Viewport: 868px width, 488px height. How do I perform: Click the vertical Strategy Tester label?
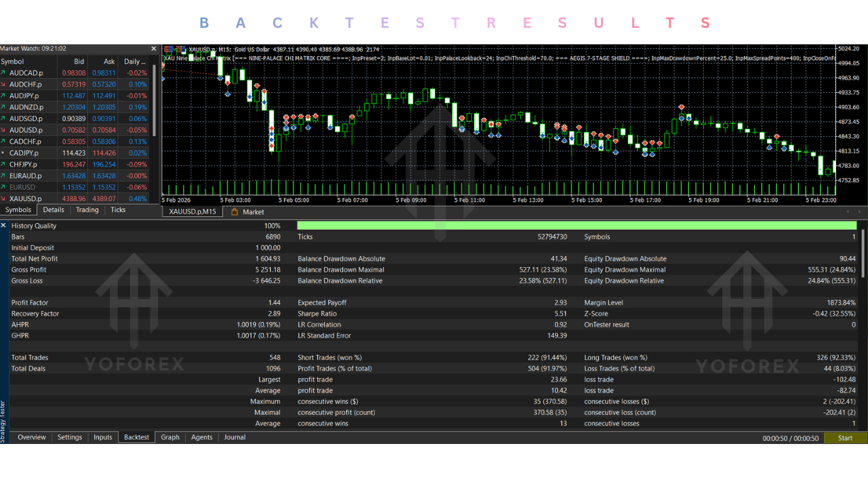(3, 421)
